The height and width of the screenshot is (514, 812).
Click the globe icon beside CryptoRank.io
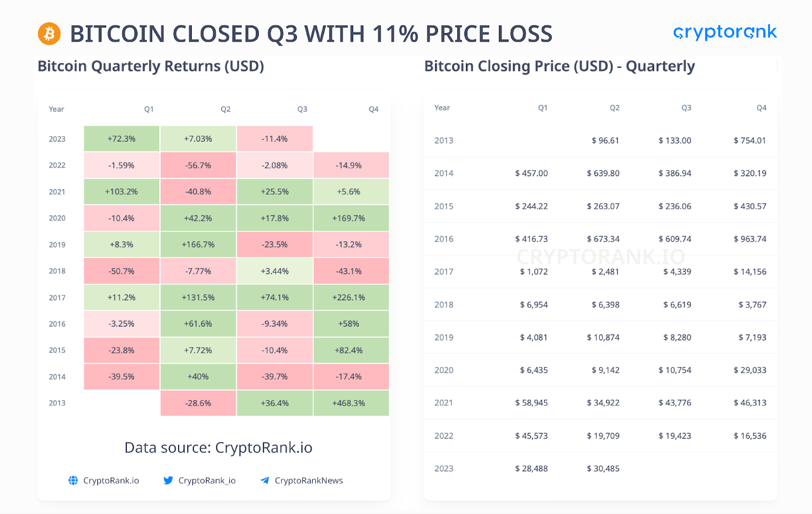[x=73, y=480]
